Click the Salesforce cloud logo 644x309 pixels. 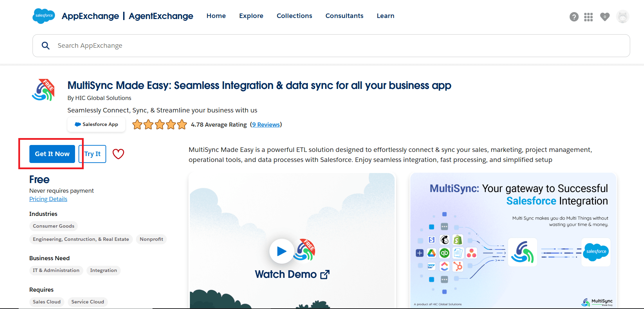pos(44,16)
